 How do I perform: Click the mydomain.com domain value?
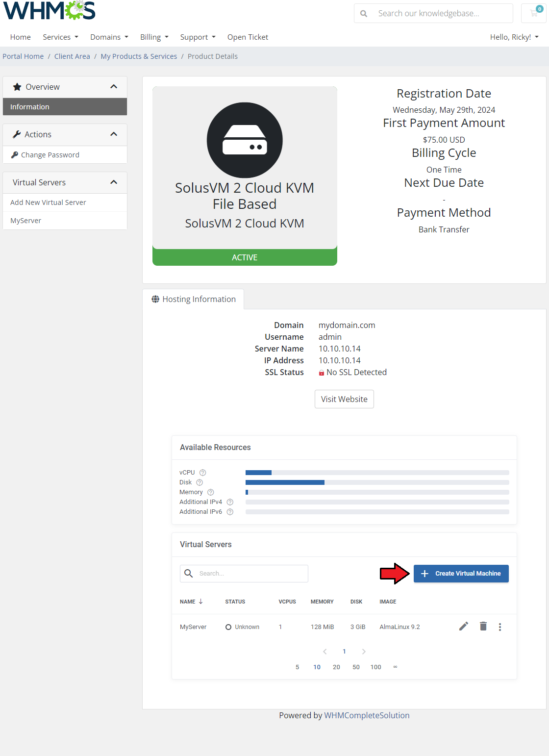click(x=347, y=325)
